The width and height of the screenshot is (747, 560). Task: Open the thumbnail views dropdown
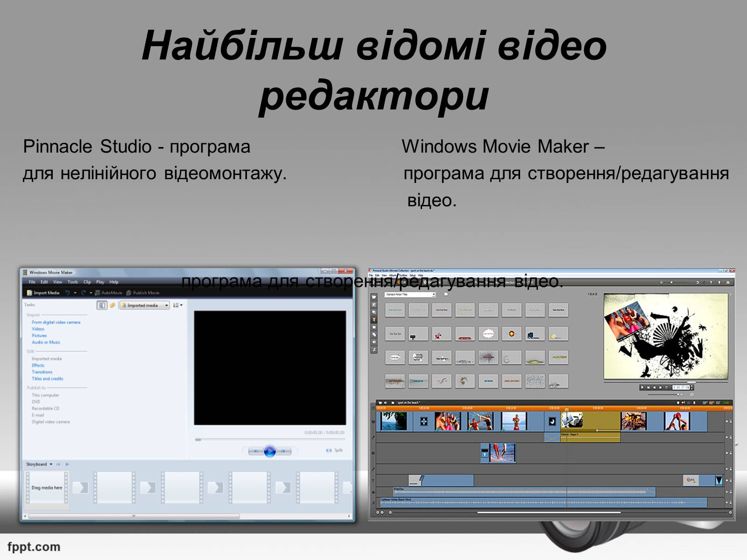[x=177, y=305]
